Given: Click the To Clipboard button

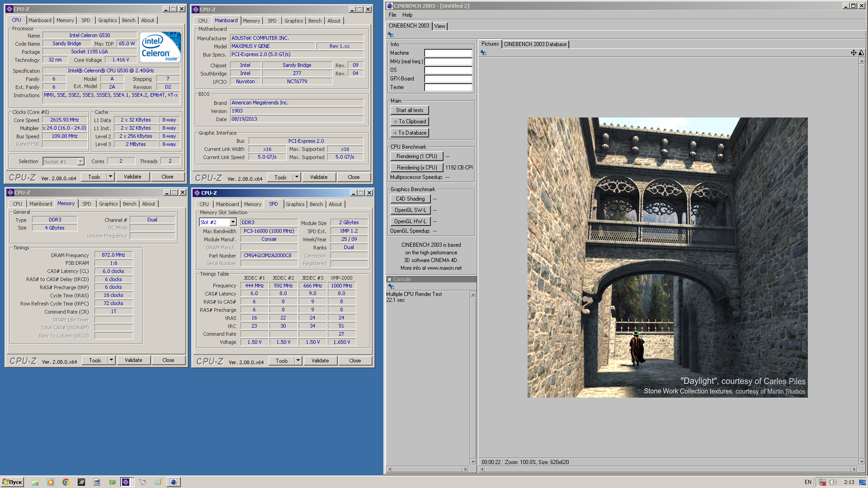Looking at the screenshot, I should (x=410, y=122).
